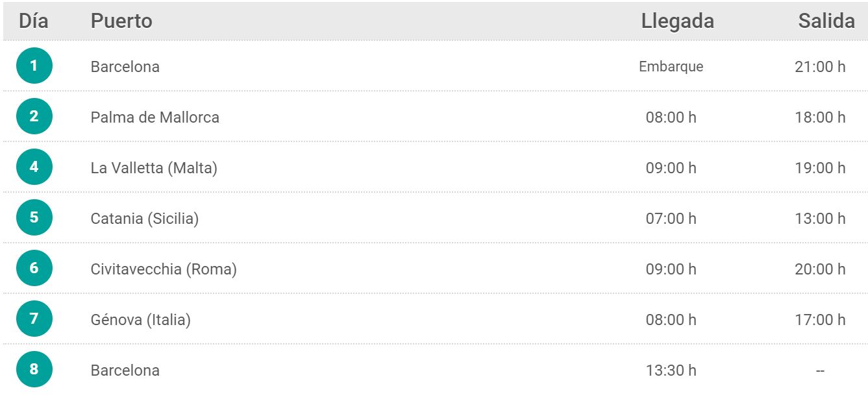The image size is (868, 412).
Task: Click the day 7 circle badge
Action: [x=34, y=319]
